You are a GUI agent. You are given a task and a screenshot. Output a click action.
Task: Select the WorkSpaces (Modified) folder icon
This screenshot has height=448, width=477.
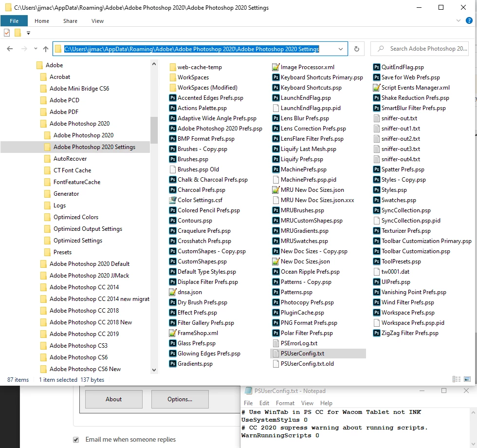173,88
